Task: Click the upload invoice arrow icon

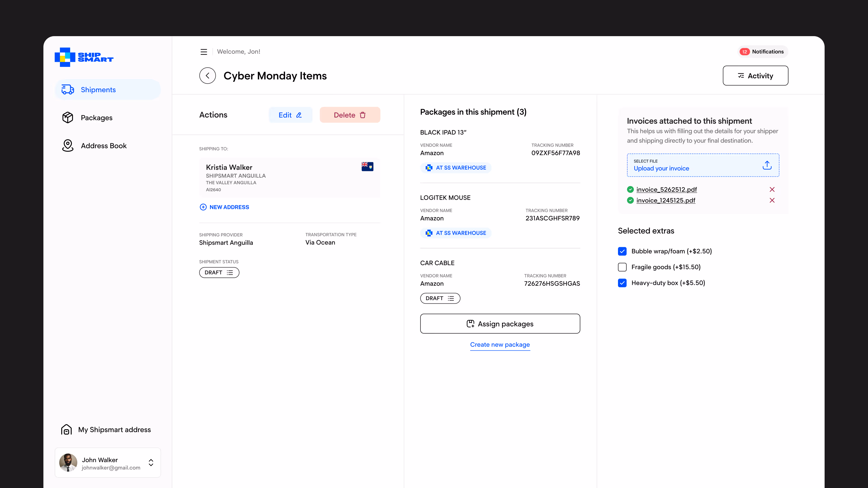Action: [x=767, y=165]
